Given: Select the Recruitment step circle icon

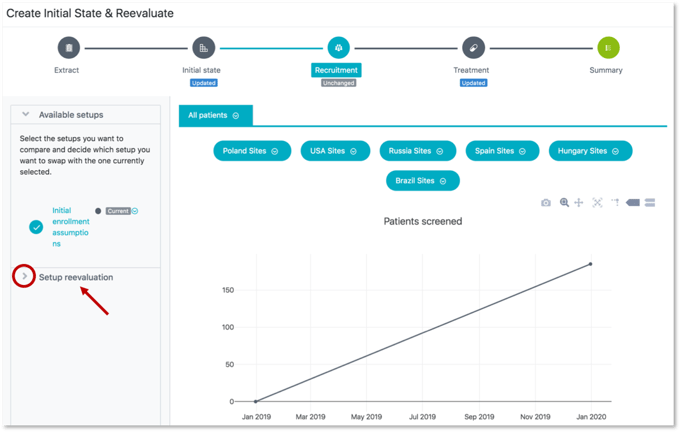Looking at the screenshot, I should (x=338, y=48).
